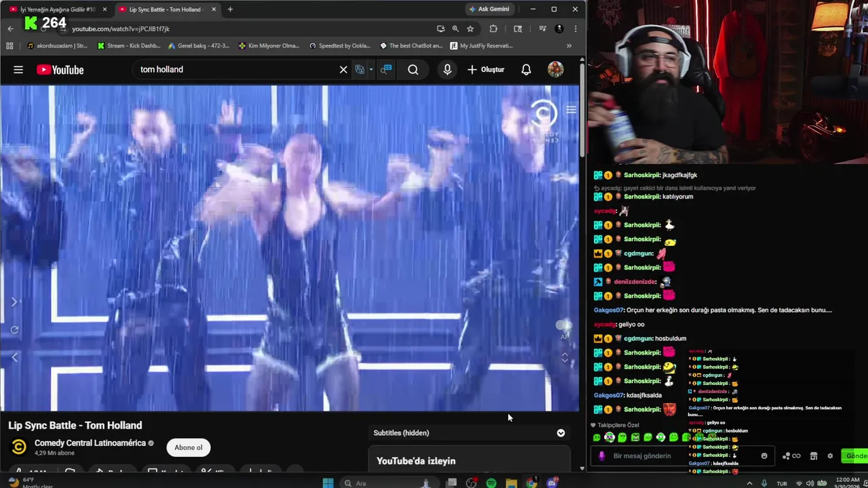Click 'cgdmgun' on the 'hosbuldum' message
Image resolution: width=868 pixels, height=488 pixels.
pyautogui.click(x=637, y=338)
